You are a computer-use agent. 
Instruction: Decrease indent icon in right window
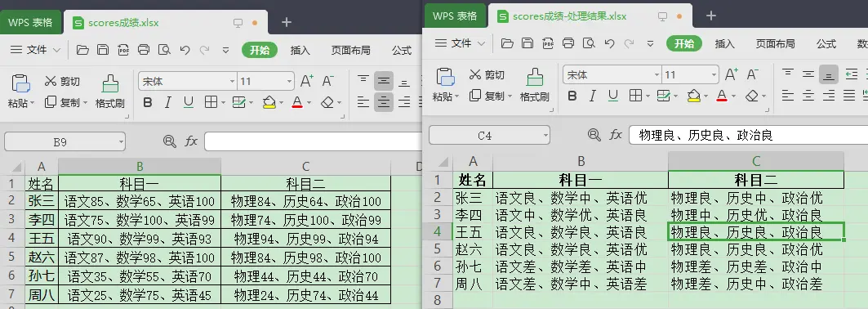pyautogui.click(x=852, y=74)
